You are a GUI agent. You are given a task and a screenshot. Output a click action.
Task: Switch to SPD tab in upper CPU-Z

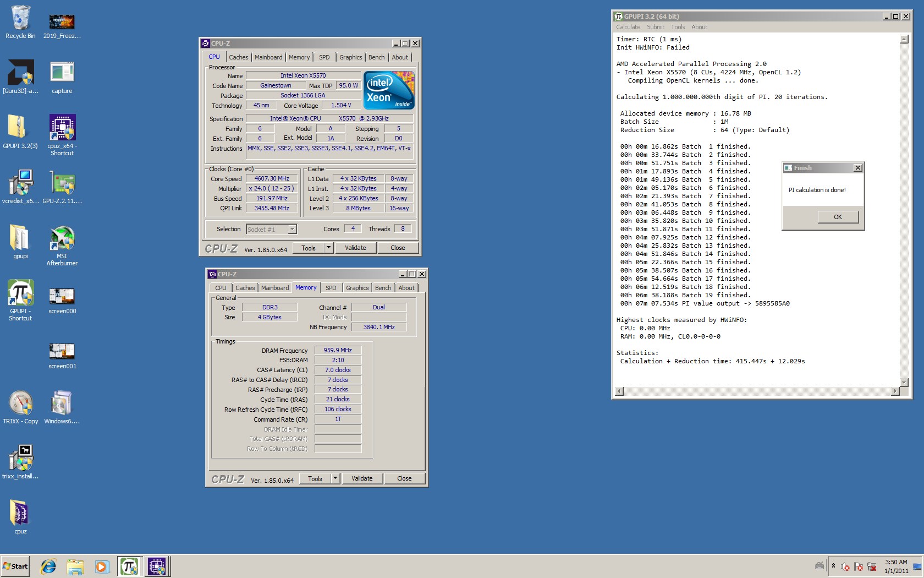click(x=324, y=57)
